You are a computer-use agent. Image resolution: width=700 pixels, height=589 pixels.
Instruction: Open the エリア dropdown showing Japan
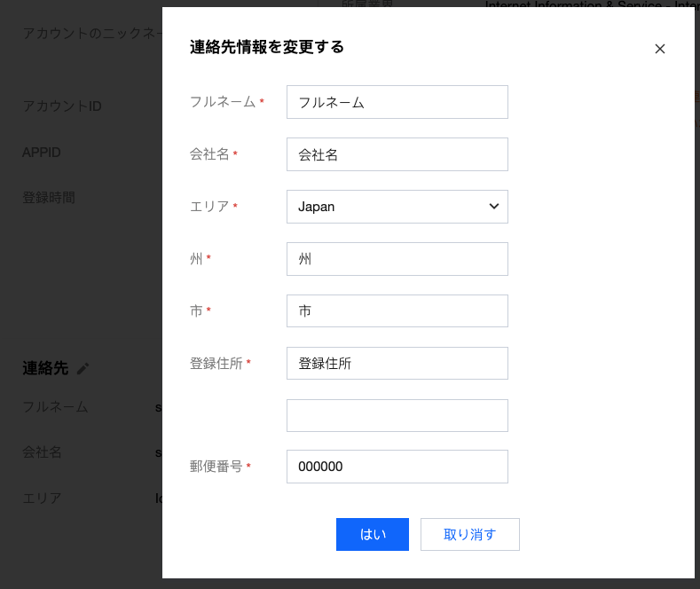tap(397, 207)
